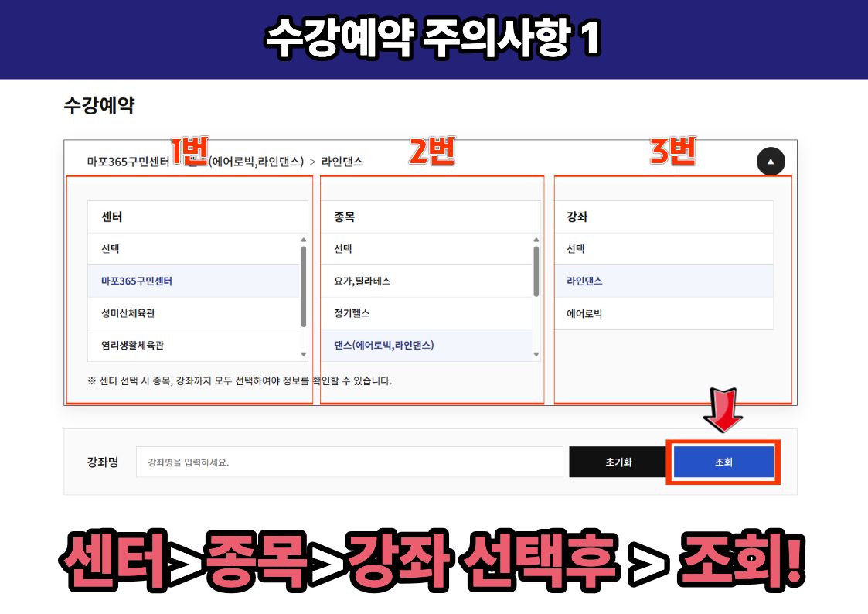Choose 선택 option in the 종목 list
The height and width of the screenshot is (614, 868).
click(427, 249)
